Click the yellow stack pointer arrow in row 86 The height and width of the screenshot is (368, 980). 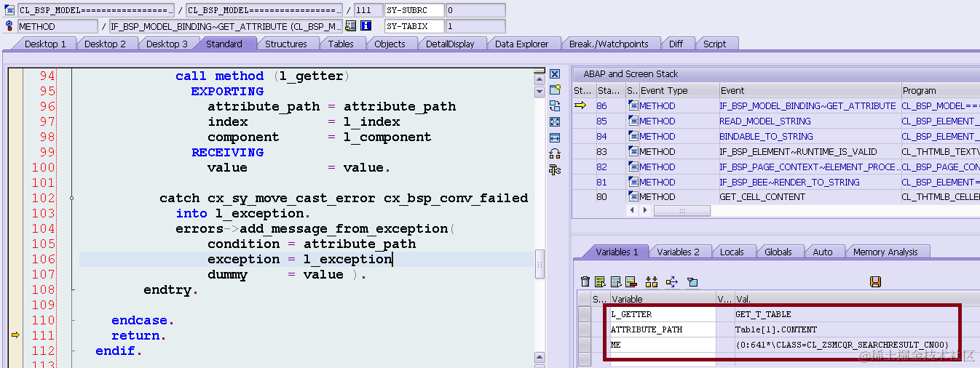pyautogui.click(x=580, y=105)
